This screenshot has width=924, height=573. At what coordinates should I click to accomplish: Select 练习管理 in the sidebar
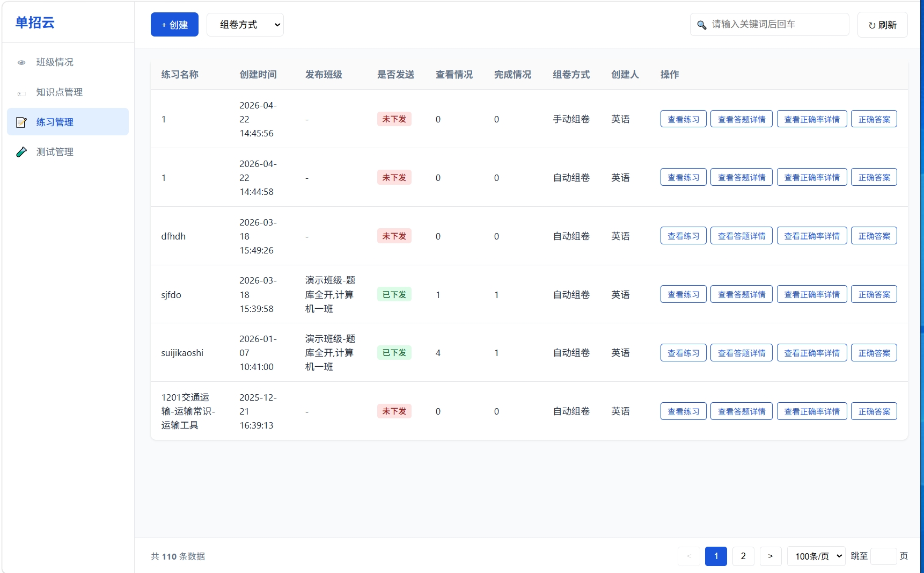[68, 122]
